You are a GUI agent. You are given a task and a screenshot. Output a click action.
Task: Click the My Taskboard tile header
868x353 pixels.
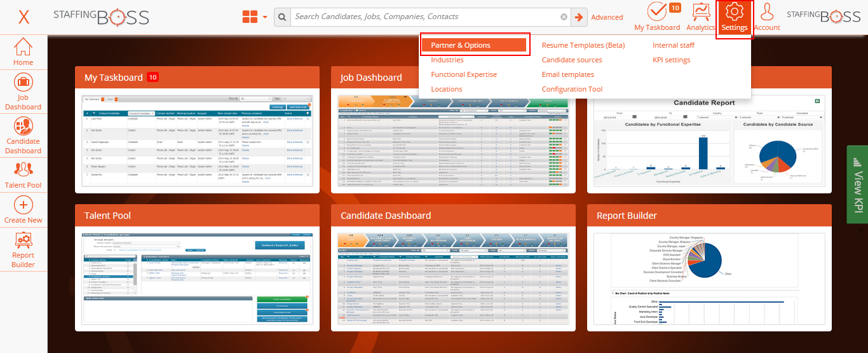tap(197, 77)
